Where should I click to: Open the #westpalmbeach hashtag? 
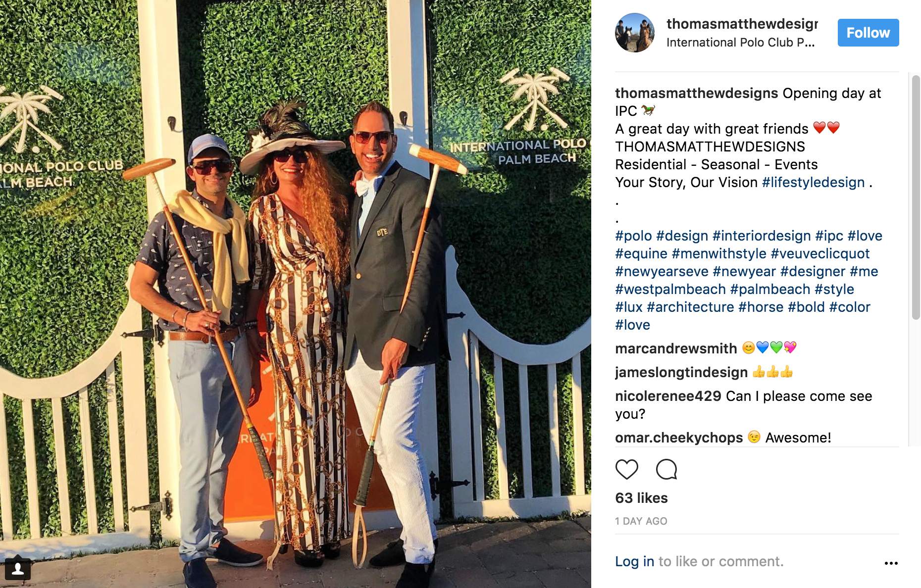pyautogui.click(x=670, y=289)
